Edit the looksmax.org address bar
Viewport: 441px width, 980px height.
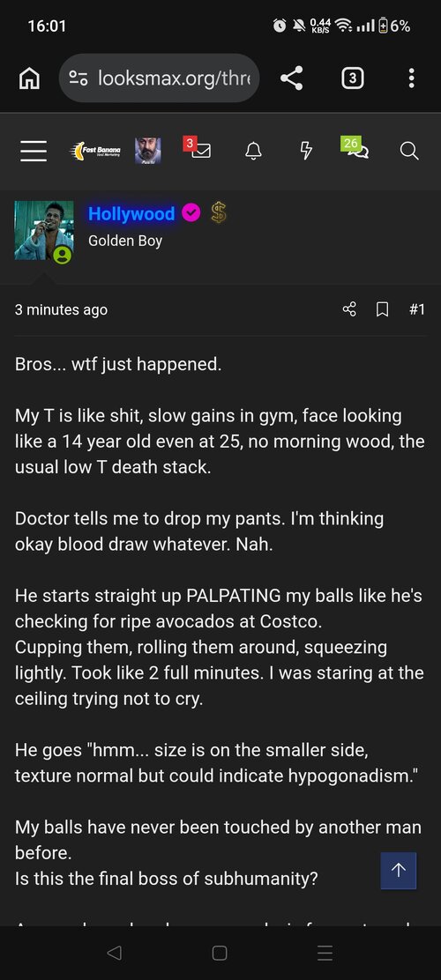(x=159, y=78)
